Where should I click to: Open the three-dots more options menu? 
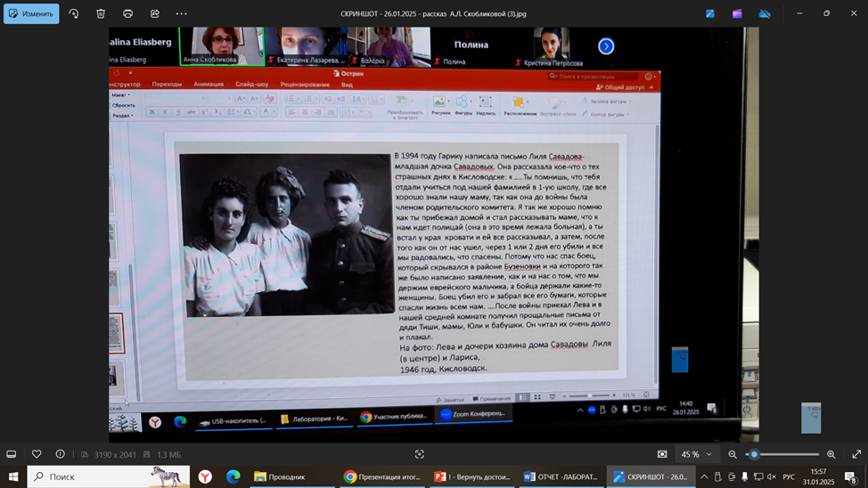point(182,13)
